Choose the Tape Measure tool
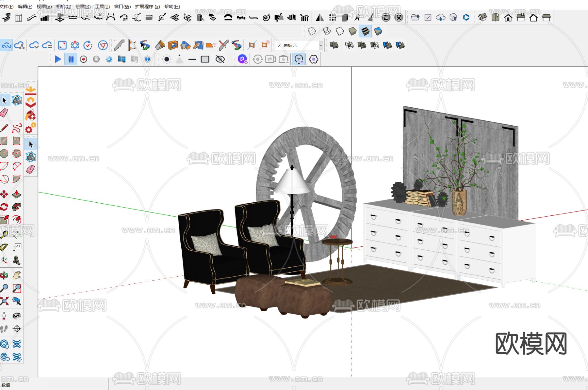Viewport: 588px width, 390px height. coord(4,234)
